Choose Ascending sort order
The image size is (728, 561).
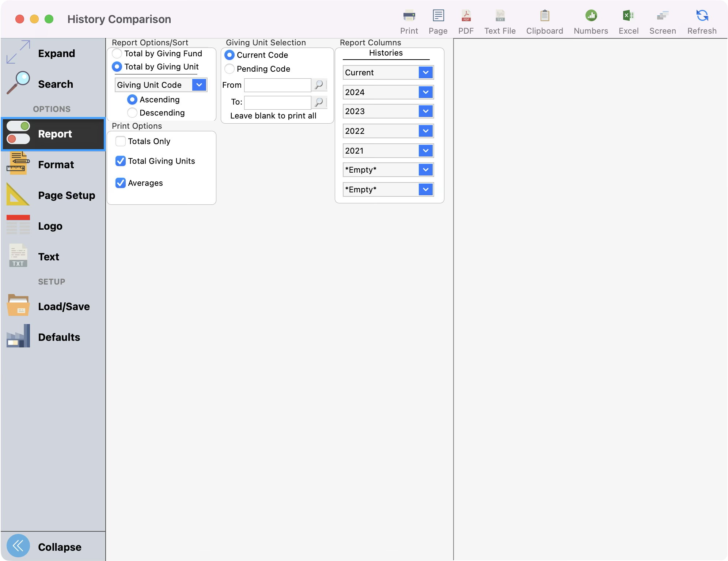point(132,99)
